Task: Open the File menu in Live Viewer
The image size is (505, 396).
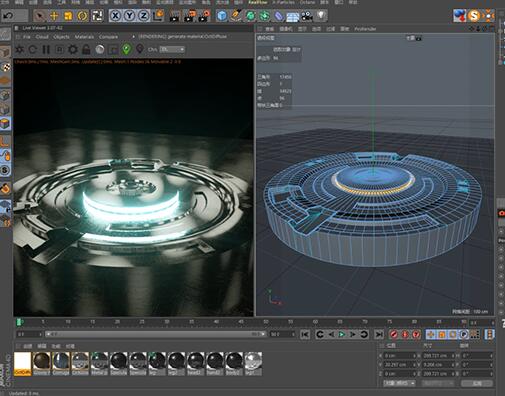Action: point(26,37)
